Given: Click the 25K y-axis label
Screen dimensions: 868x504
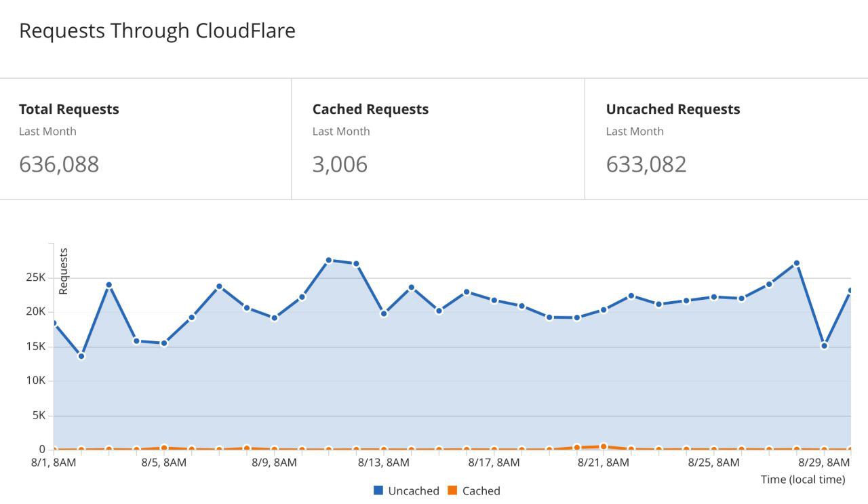Looking at the screenshot, I should point(36,277).
